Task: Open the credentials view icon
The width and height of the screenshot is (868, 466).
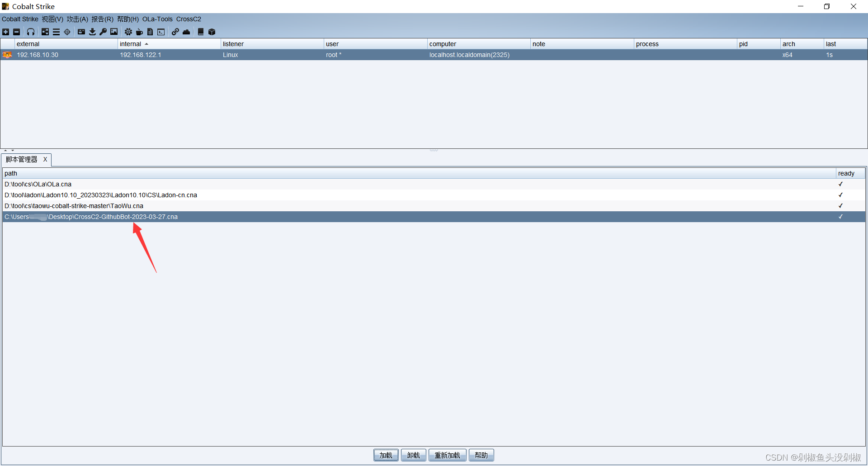Action: pyautogui.click(x=81, y=32)
